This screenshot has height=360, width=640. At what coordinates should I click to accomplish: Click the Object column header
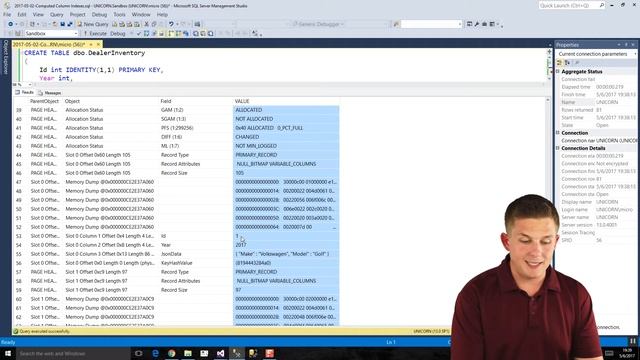pos(72,101)
